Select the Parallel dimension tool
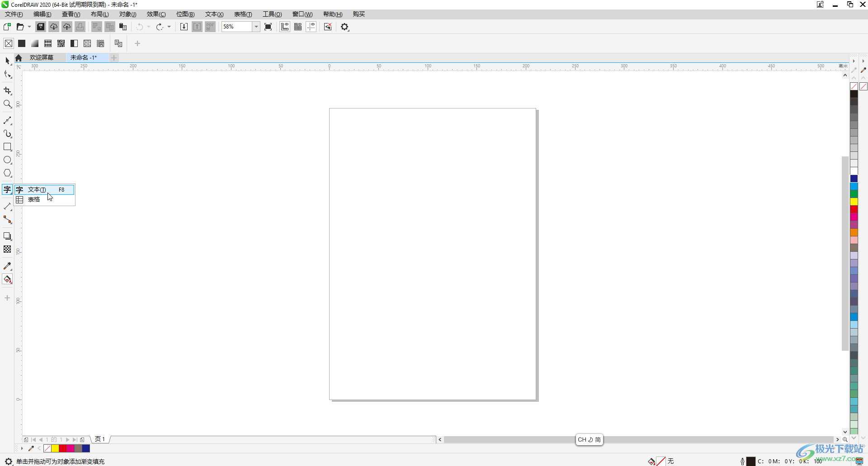 [x=7, y=207]
